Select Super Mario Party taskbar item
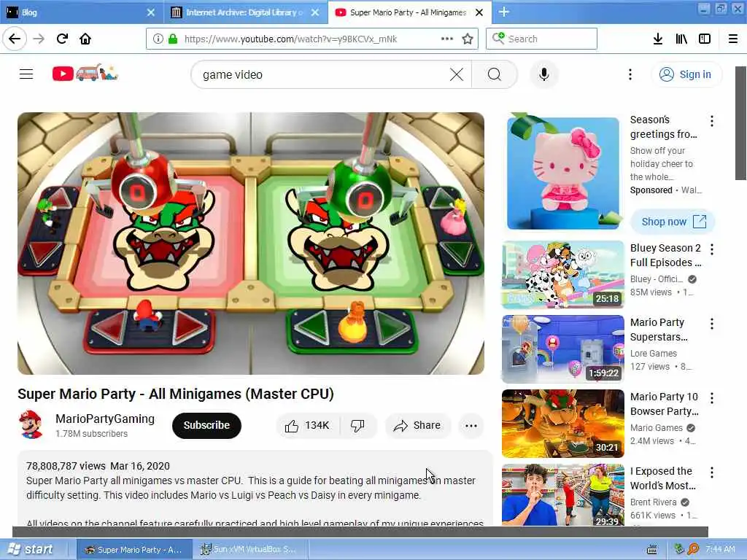The width and height of the screenshot is (747, 560). pos(134,550)
